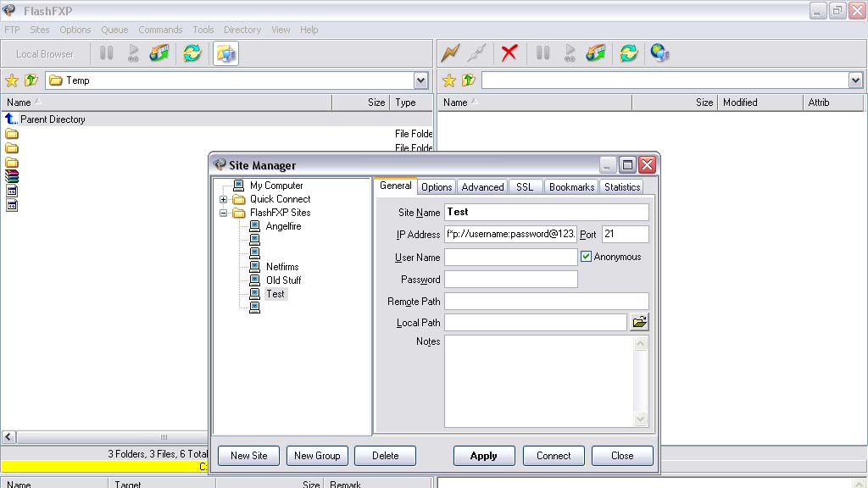Click the local favorites star icon
The width and height of the screenshot is (868, 488).
[x=12, y=80]
